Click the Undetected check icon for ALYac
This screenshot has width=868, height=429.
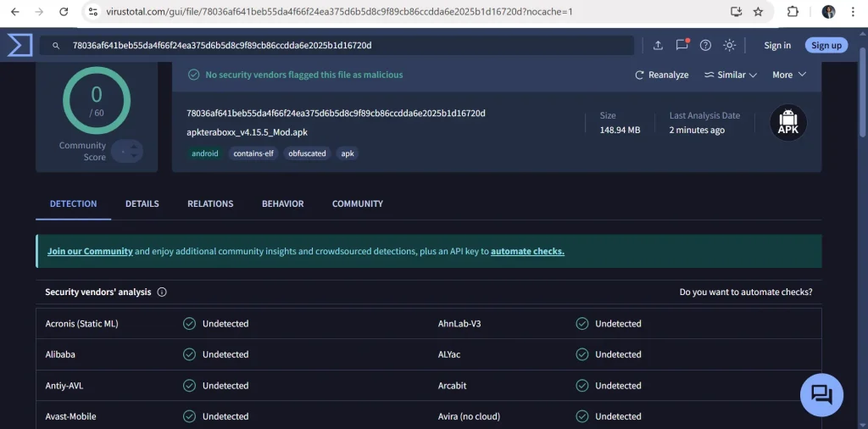click(581, 354)
